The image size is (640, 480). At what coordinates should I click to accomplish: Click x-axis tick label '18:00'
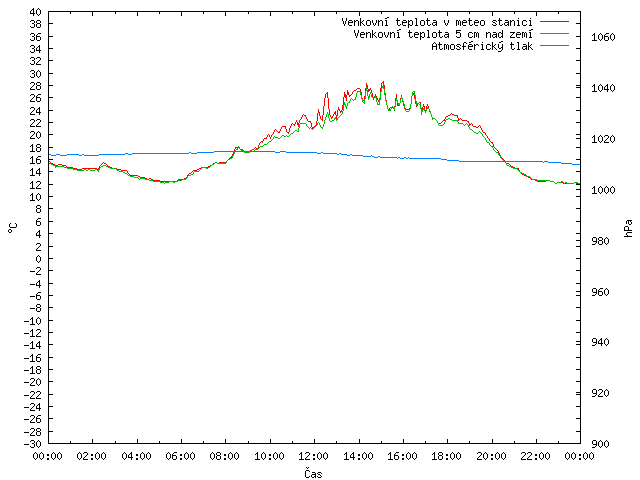[447, 456]
